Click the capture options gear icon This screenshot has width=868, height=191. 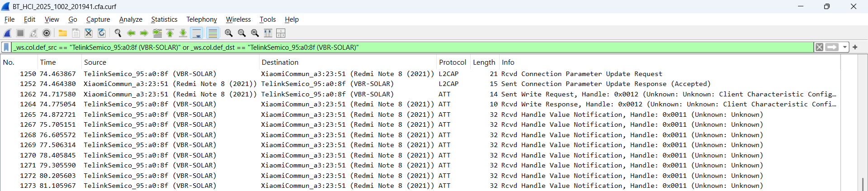coord(47,33)
